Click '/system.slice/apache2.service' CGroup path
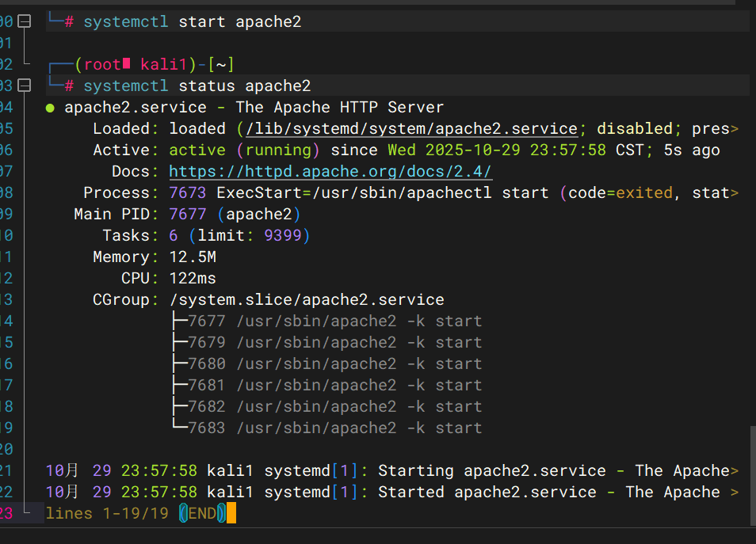This screenshot has width=756, height=544. pos(307,299)
